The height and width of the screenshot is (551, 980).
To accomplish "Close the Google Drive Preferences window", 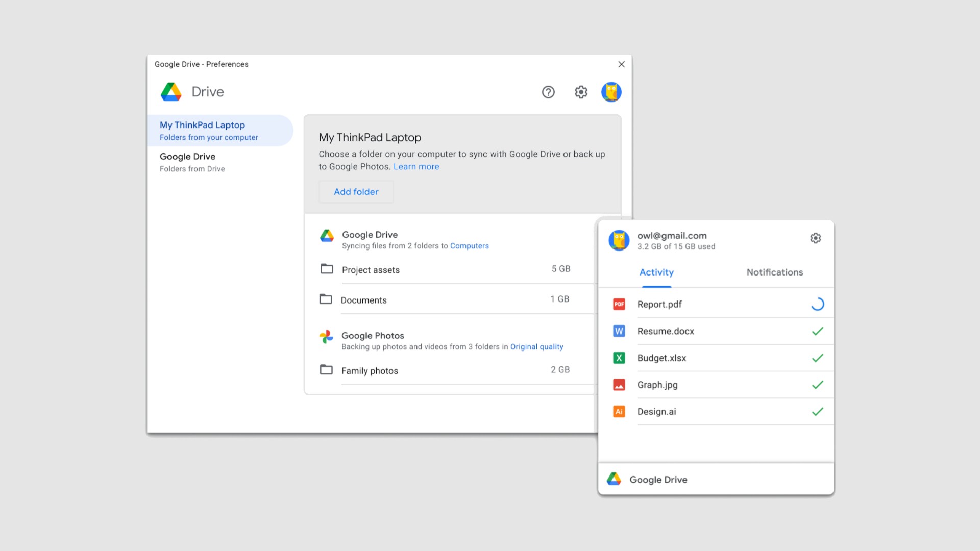I will coord(621,64).
